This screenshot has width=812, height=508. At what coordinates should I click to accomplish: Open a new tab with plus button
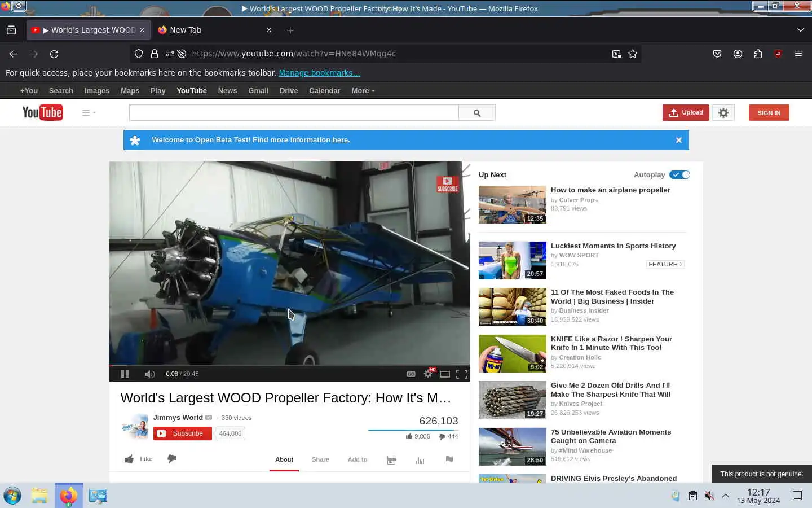point(290,30)
